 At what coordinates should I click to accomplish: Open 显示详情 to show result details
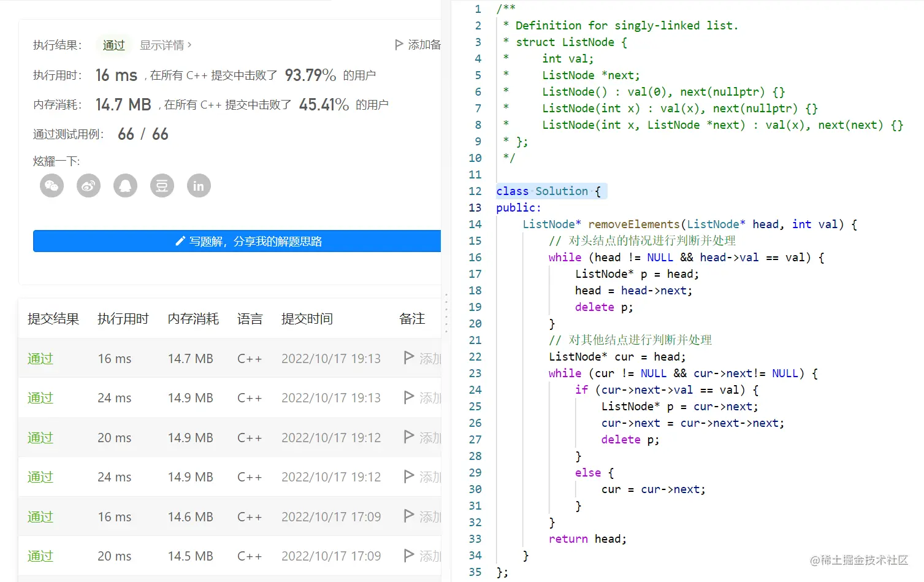(166, 45)
